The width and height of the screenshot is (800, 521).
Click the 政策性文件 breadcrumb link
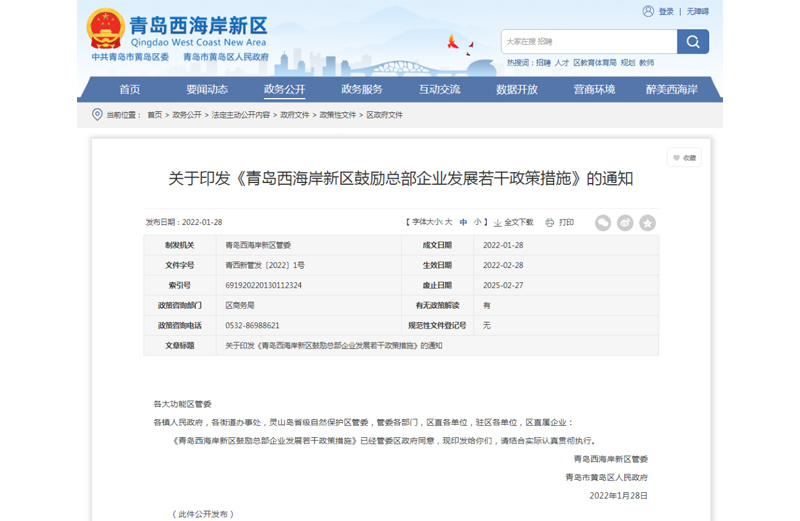coord(338,115)
